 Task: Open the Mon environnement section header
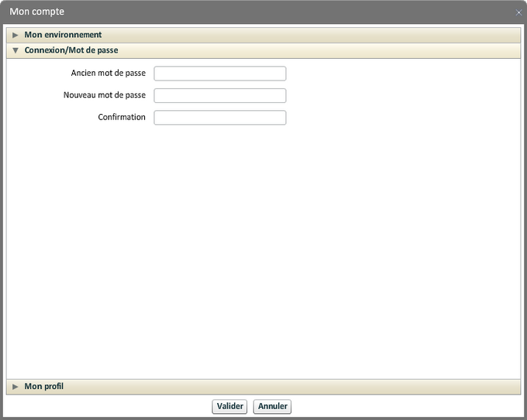(63, 35)
